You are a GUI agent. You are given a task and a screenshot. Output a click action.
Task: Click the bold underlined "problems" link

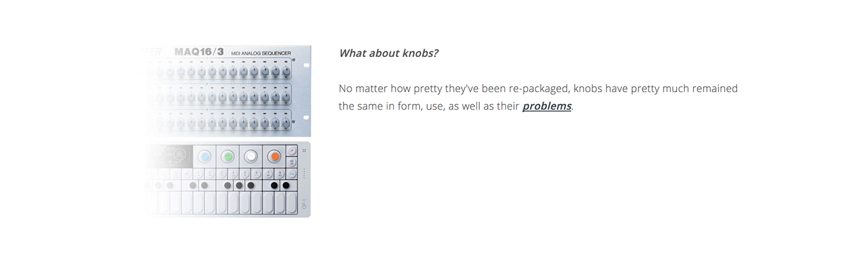click(x=546, y=106)
